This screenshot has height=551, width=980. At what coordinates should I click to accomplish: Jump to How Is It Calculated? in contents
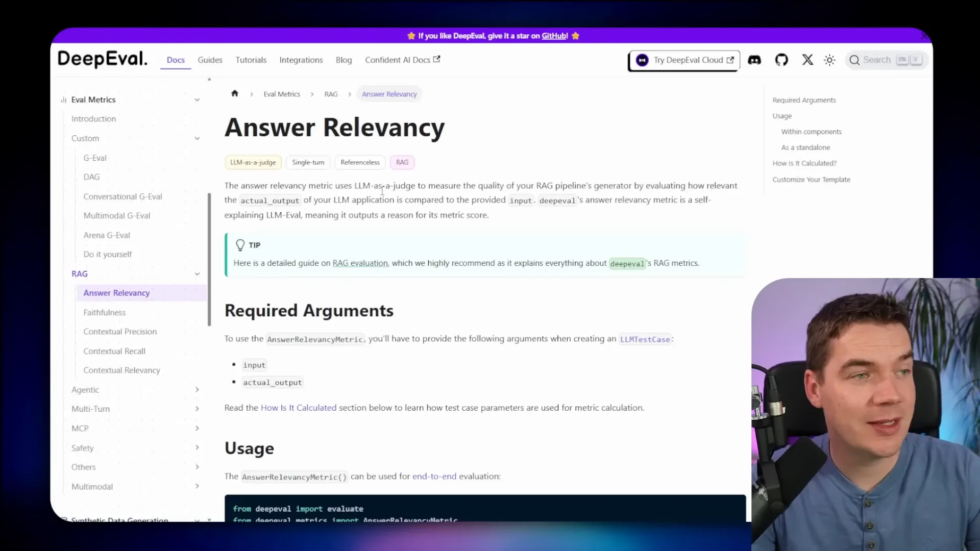tap(804, 164)
